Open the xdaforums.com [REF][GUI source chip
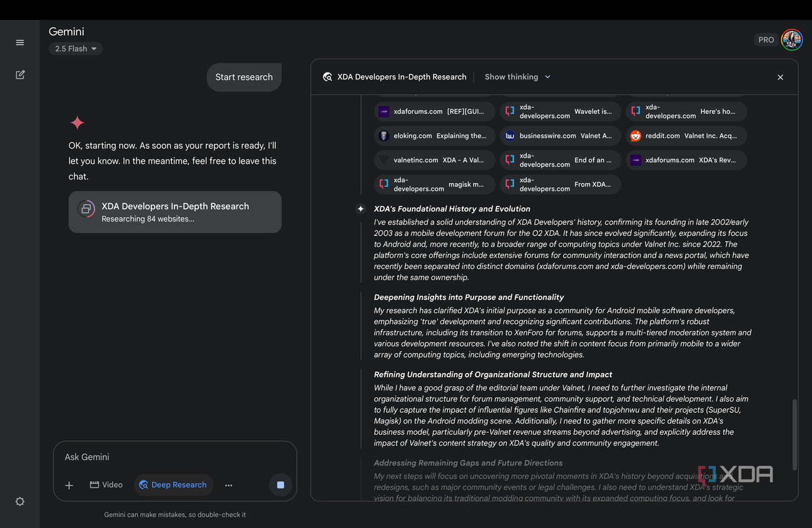Viewport: 812px width, 528px height. click(435, 111)
